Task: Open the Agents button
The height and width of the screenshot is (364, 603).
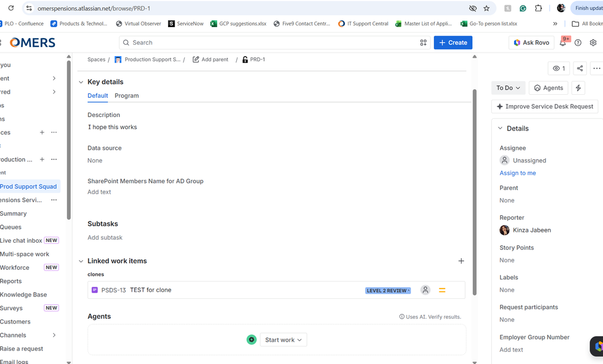Action: (x=549, y=88)
